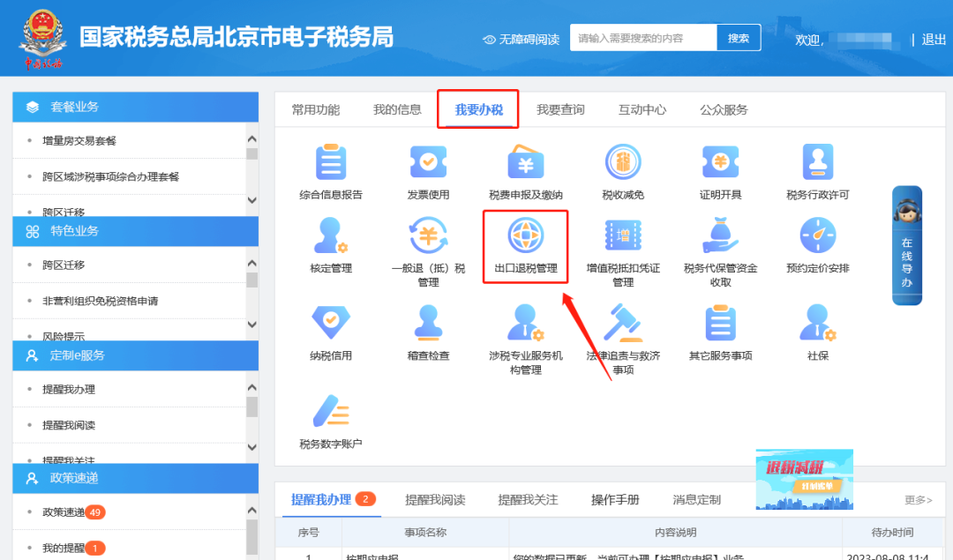The height and width of the screenshot is (560, 953).
Task: Open 证明开具 certificate icon
Action: click(x=720, y=162)
